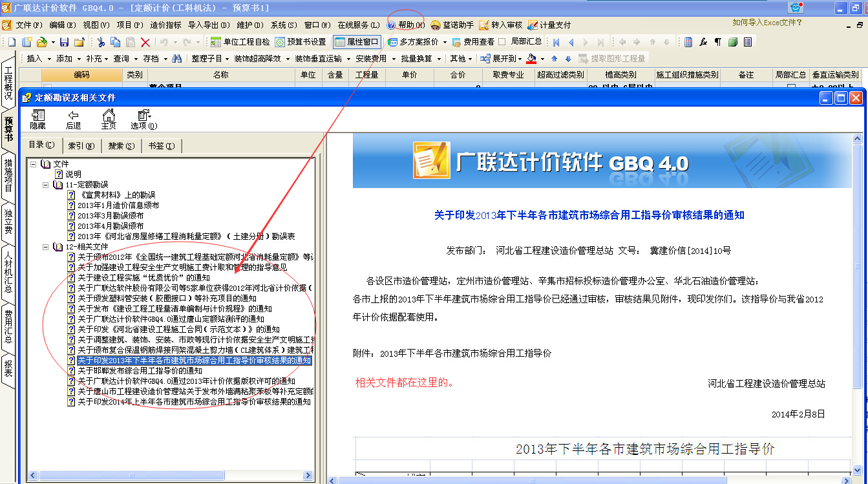868x484 pixels.
Task: Click the 转入审核 icon
Action: coord(500,25)
